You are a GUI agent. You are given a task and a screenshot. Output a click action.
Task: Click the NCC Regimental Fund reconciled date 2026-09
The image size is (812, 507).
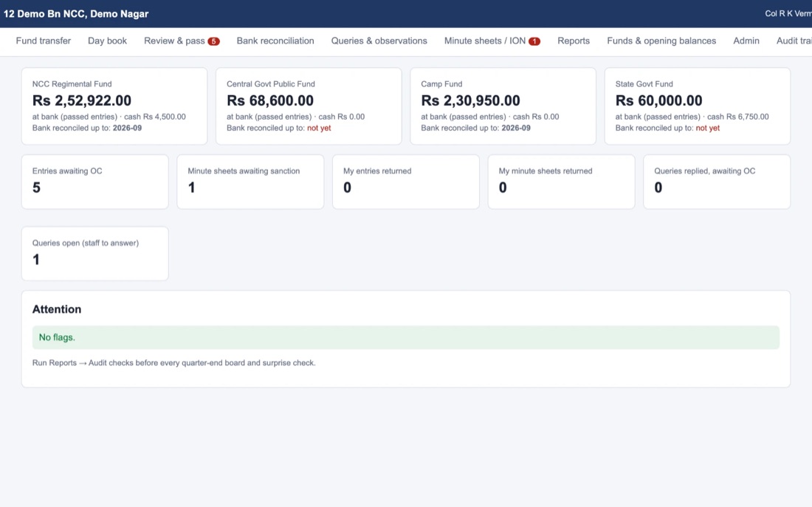[127, 128]
